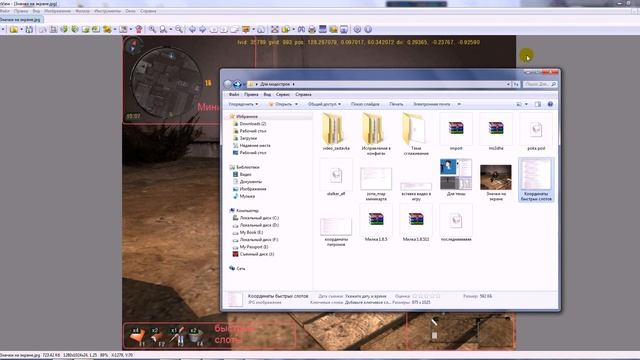Image resolution: width=640 pixels, height=360 pixels.
Task: Select 'Сеть' in Explorer sidebar
Action: pyautogui.click(x=237, y=269)
